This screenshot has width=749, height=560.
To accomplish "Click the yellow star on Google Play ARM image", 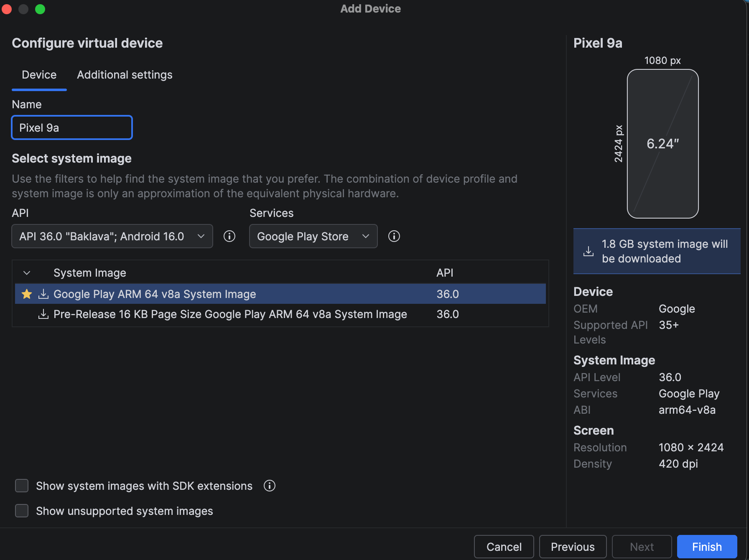I will tap(27, 294).
